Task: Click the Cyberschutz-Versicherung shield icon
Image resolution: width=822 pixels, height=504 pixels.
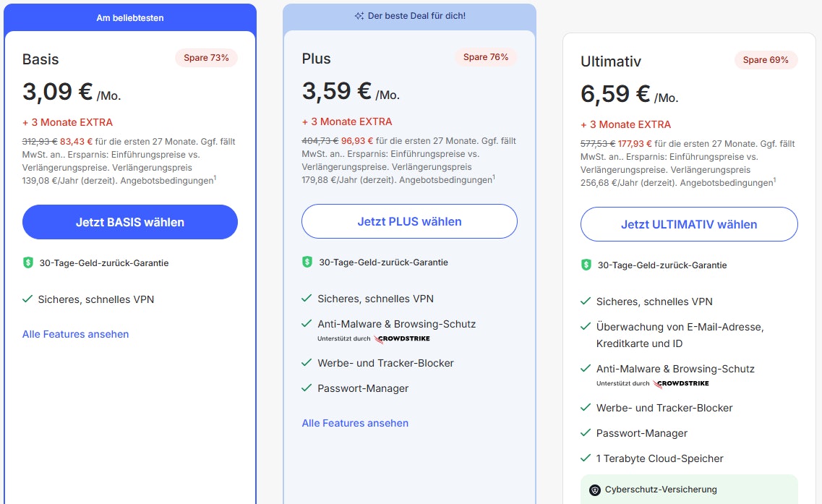Action: pyautogui.click(x=595, y=490)
